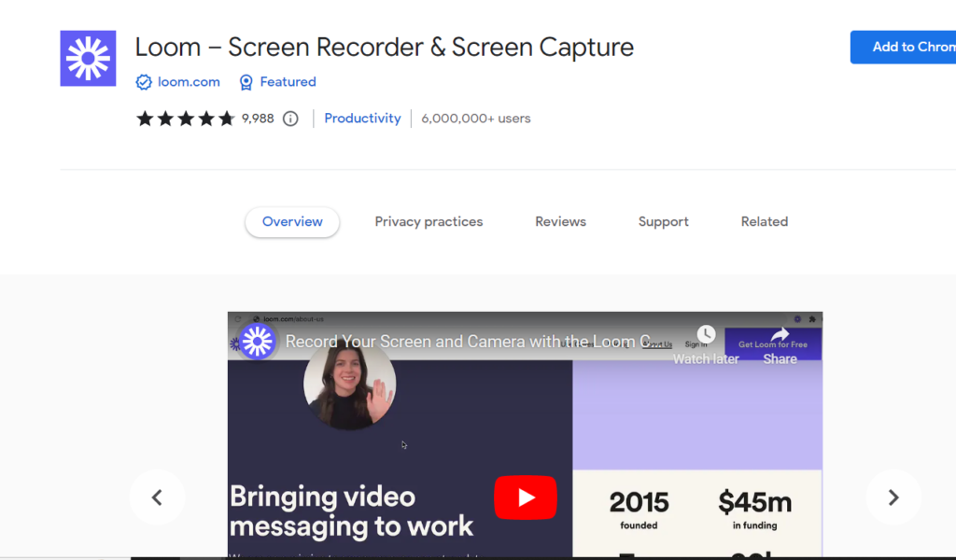This screenshot has height=560, width=956.
Task: Click the extension title heading
Action: click(x=384, y=47)
